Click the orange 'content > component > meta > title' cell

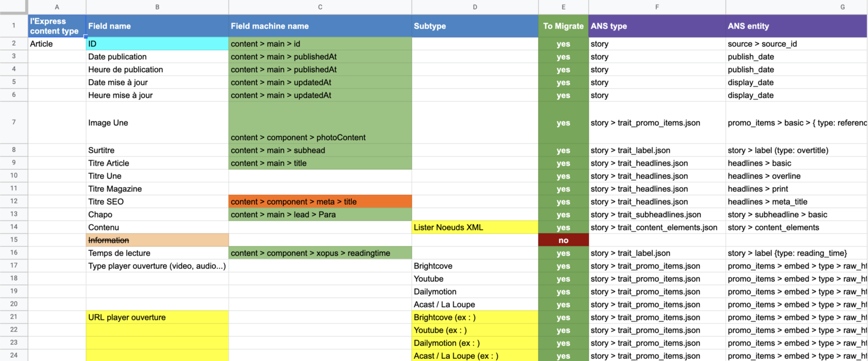[320, 201]
